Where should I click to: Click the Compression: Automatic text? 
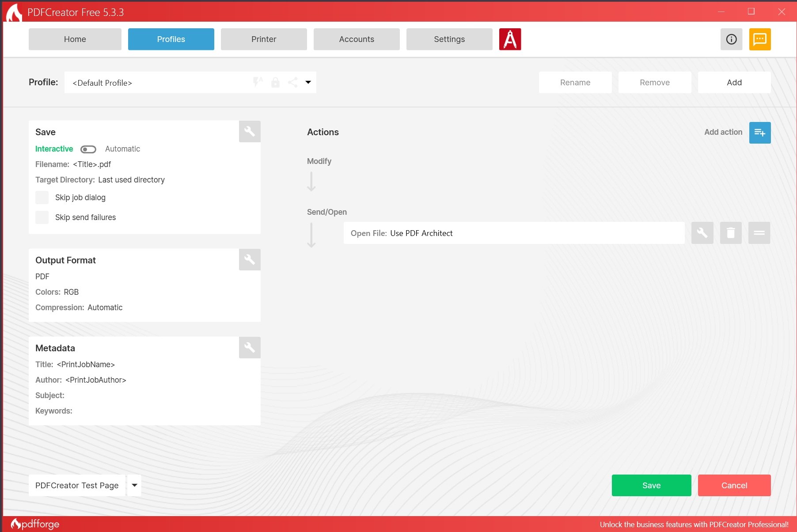79,308
